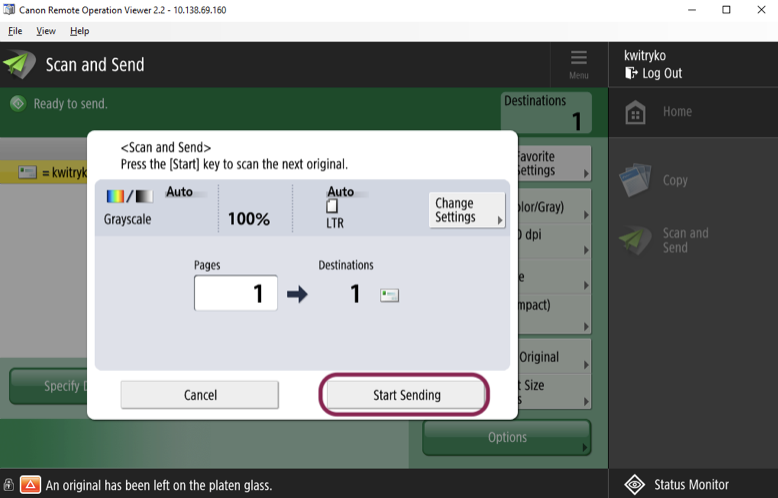This screenshot has width=778, height=498.
Task: Select the Home icon in sidebar
Action: point(635,112)
